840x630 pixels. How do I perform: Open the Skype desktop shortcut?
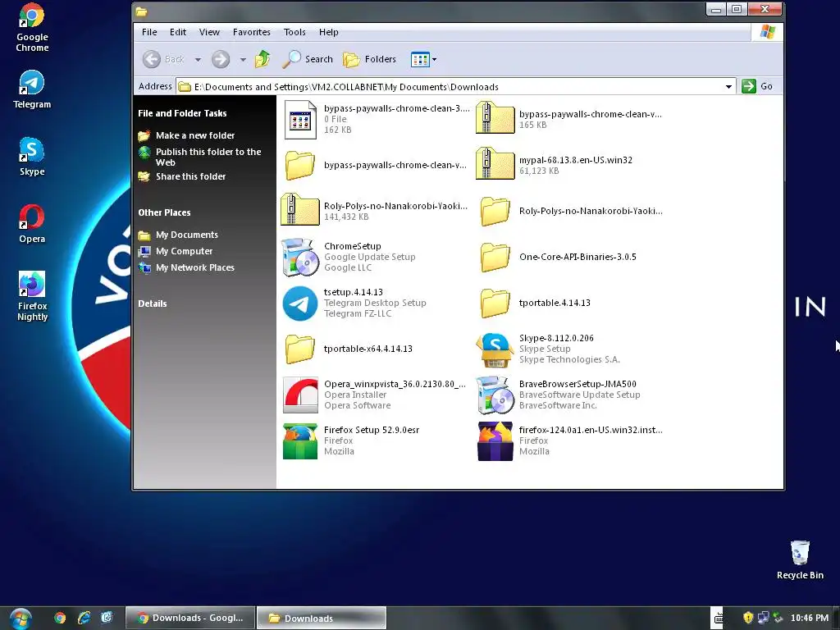[32, 157]
